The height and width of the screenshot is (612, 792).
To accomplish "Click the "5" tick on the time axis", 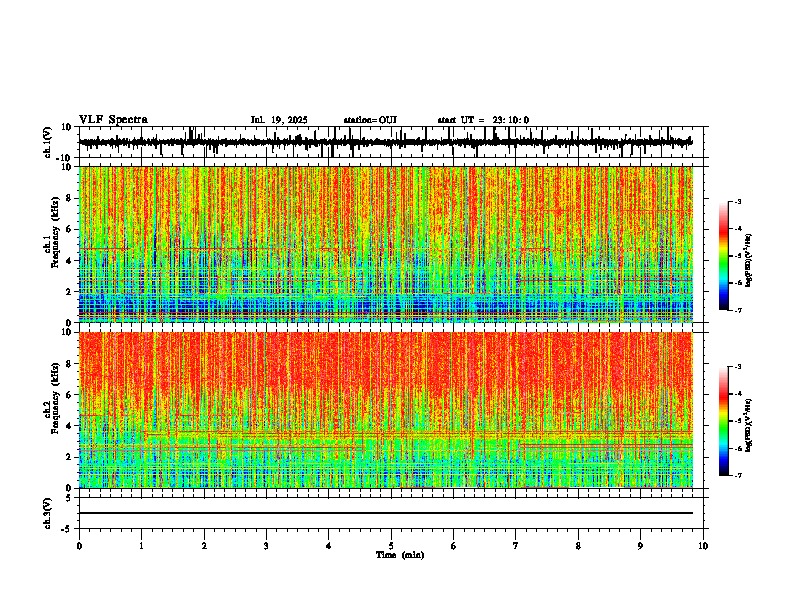I will (x=391, y=546).
